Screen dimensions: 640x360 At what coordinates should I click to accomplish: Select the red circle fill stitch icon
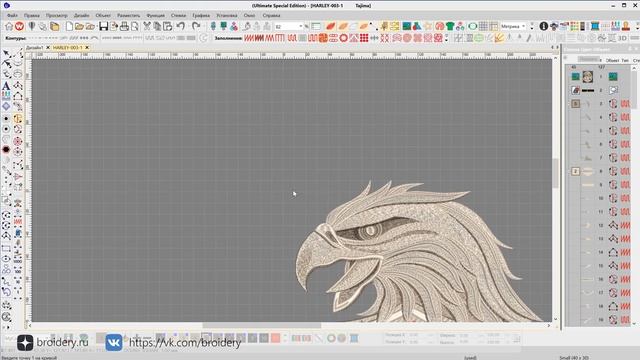(x=343, y=38)
